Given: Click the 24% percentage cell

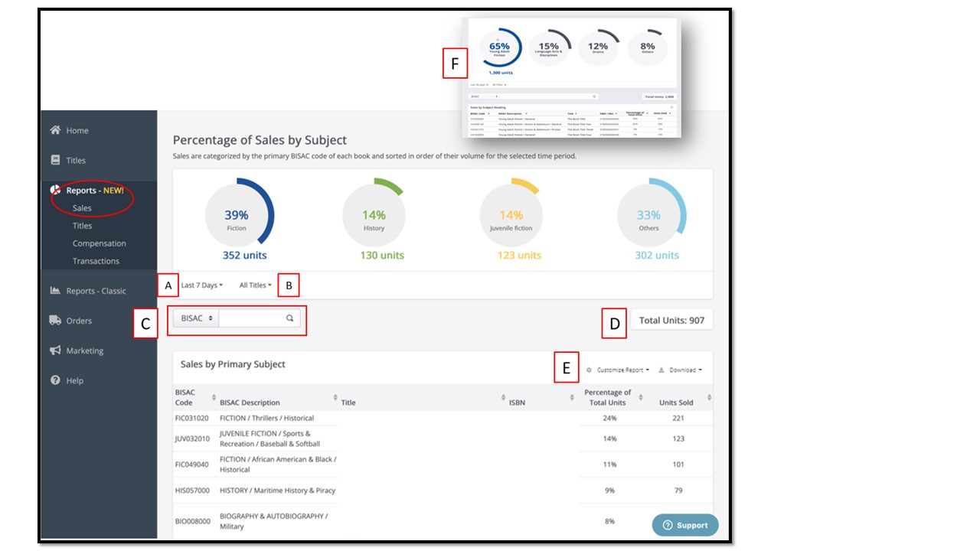Looking at the screenshot, I should click(x=609, y=418).
